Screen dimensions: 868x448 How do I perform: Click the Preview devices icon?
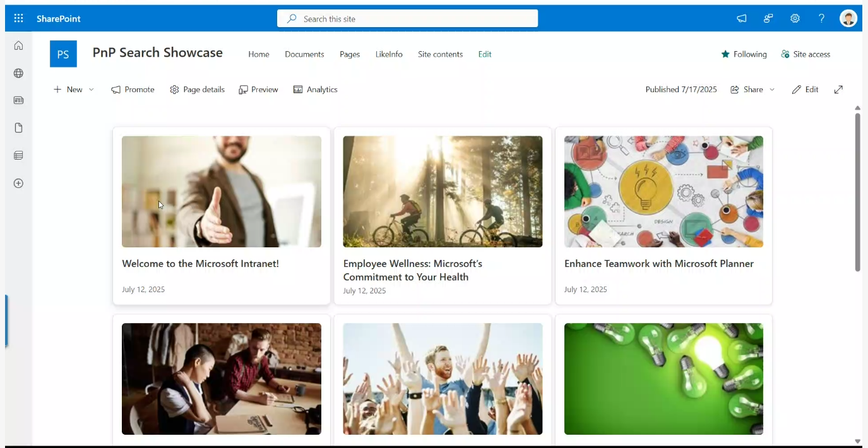pyautogui.click(x=243, y=90)
